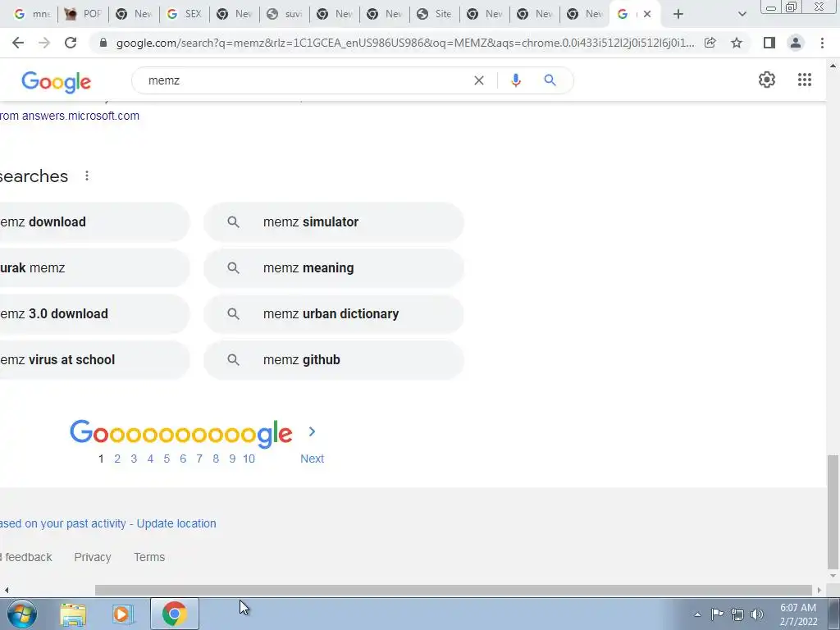
Task: Search 'memz urban dictionary' suggestion
Action: pyautogui.click(x=334, y=314)
